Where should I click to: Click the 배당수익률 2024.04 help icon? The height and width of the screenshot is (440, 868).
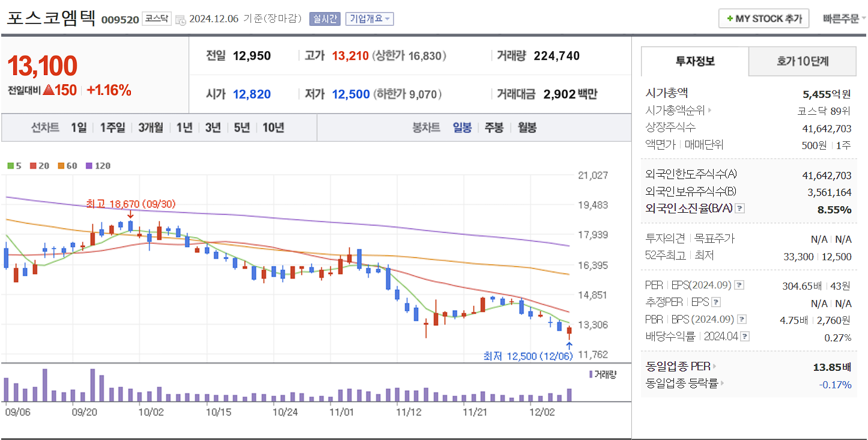point(745,336)
